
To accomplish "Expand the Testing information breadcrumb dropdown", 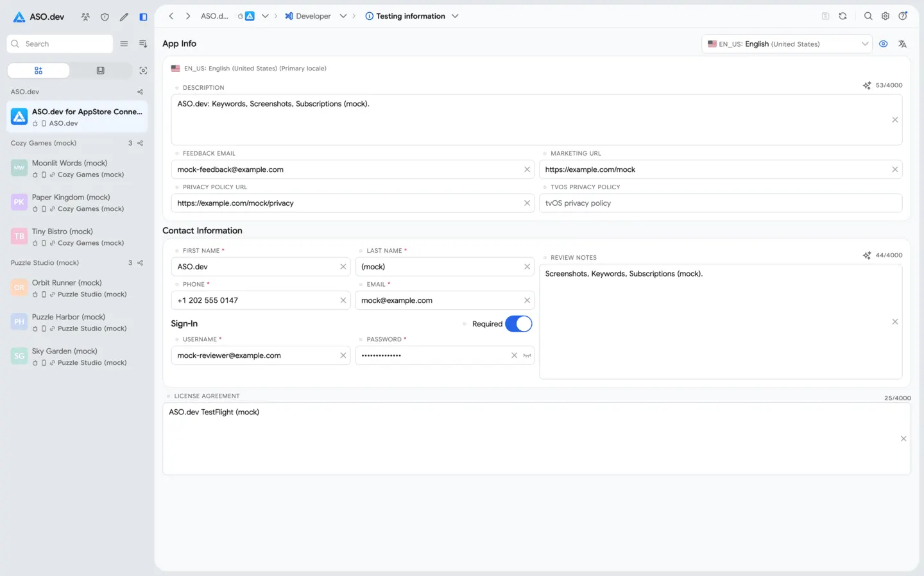I will coord(455,16).
